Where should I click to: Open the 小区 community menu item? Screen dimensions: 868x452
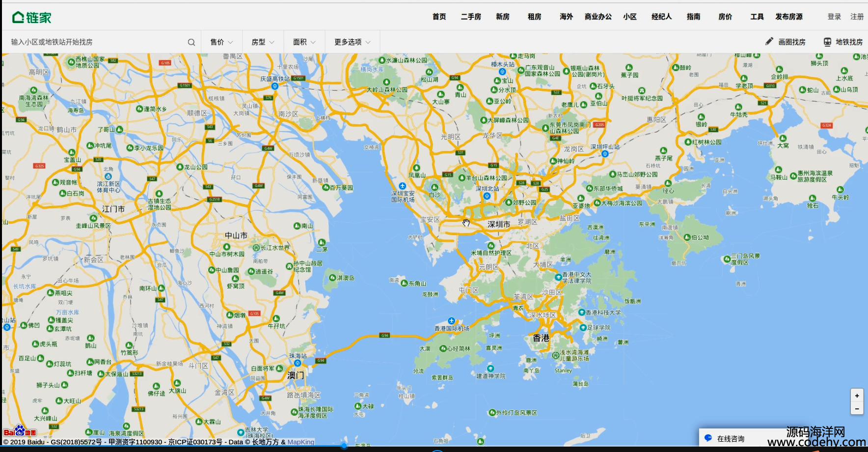(630, 17)
